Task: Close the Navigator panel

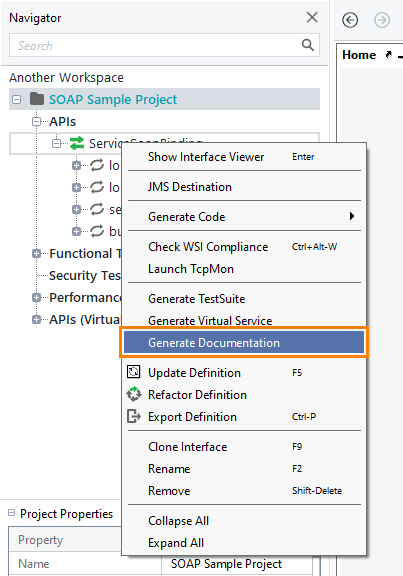Action: (x=312, y=17)
